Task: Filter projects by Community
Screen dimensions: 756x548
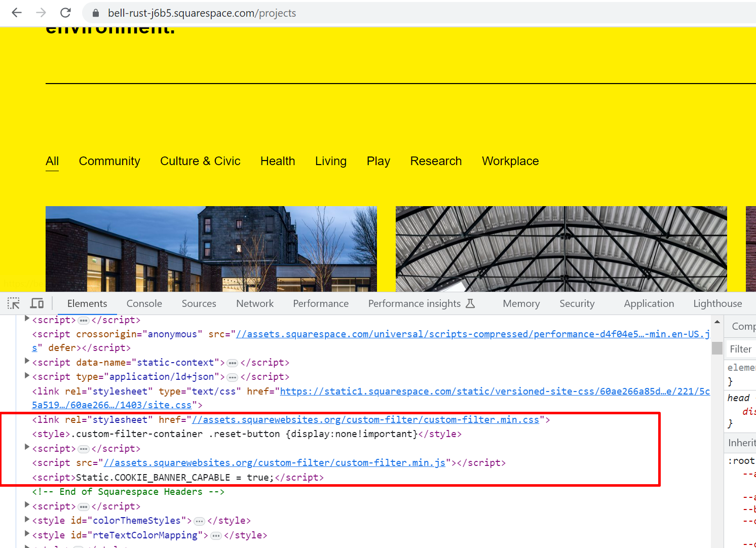Action: point(109,161)
